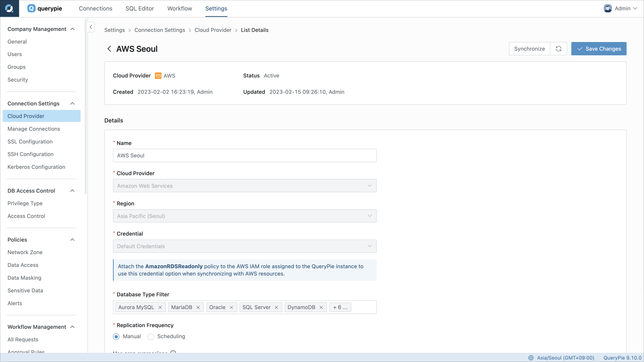Collapse the Connection Settings section
The image size is (644, 362).
(72, 103)
